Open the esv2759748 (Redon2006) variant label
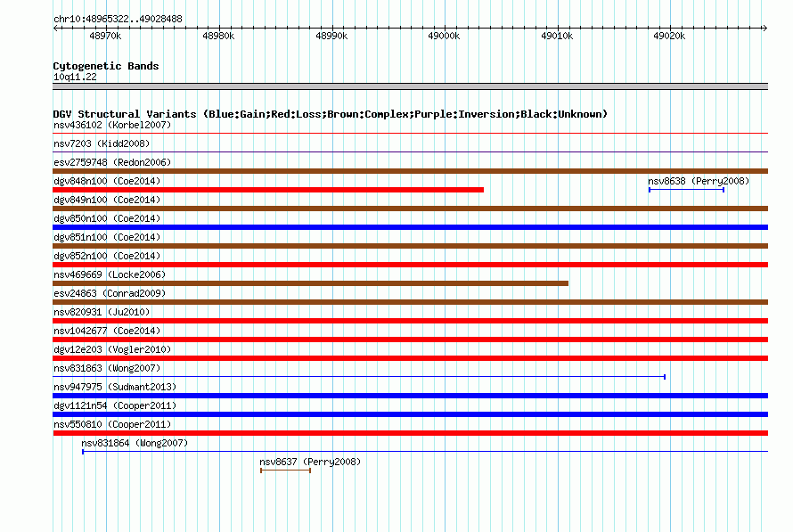This screenshot has height=532, width=793. click(112, 162)
